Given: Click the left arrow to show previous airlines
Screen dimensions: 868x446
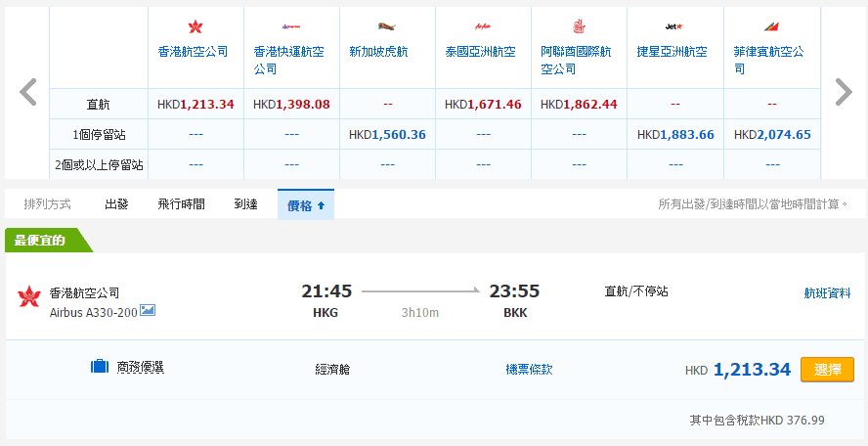Looking at the screenshot, I should click(x=28, y=92).
